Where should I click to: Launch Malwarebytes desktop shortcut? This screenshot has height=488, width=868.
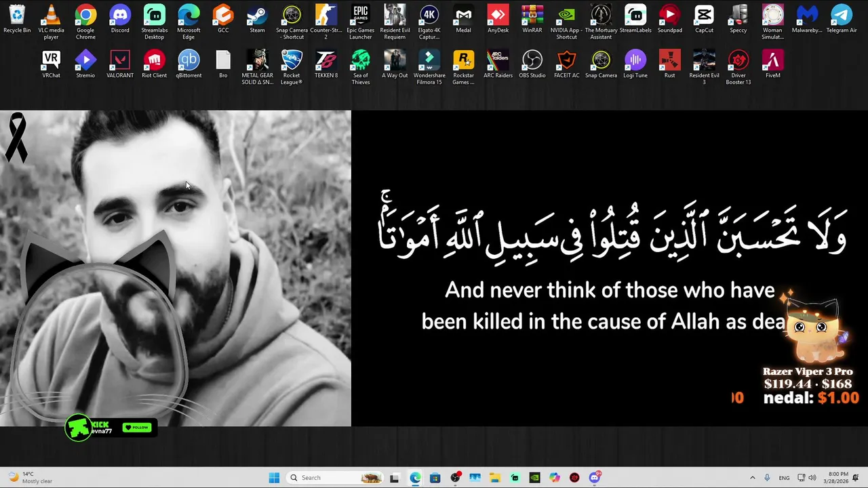807,19
